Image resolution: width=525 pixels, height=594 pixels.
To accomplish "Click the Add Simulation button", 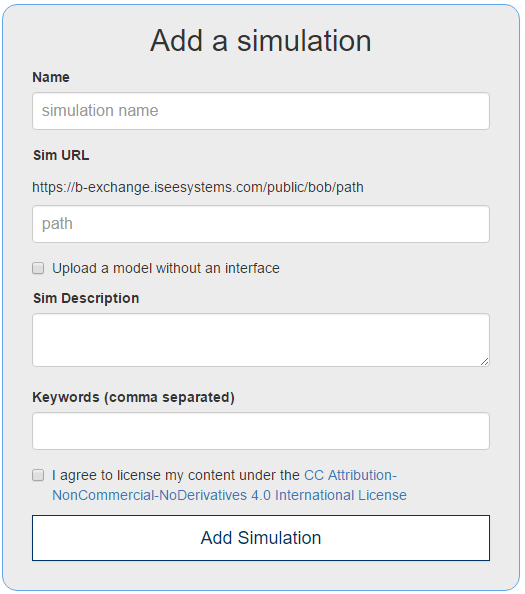I will click(261, 538).
